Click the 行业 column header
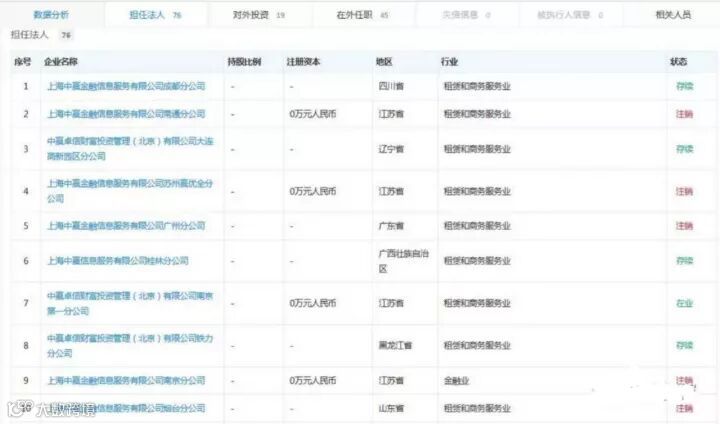The height and width of the screenshot is (424, 720). (449, 62)
